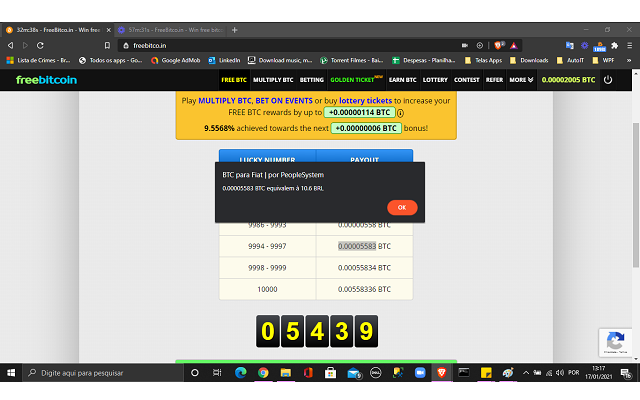
Task: Open EARN BTC nav item
Action: [x=402, y=80]
